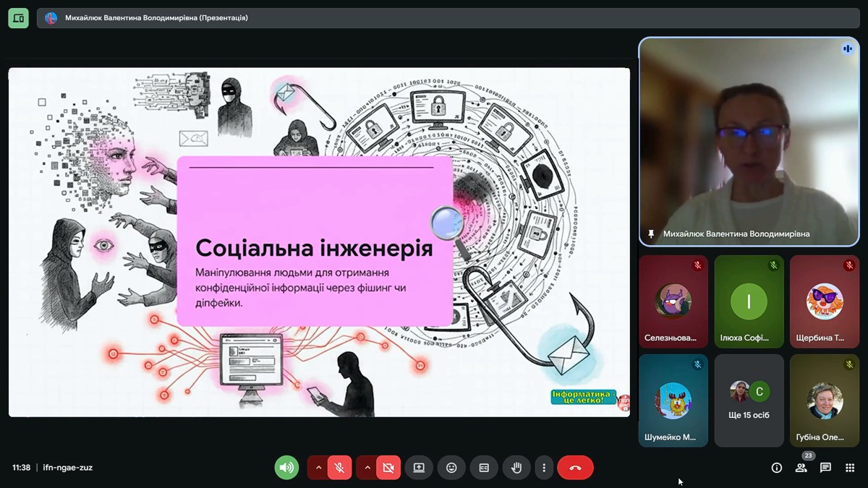This screenshot has height=488, width=868.
Task: Open the activities grid icon
Action: tap(850, 468)
